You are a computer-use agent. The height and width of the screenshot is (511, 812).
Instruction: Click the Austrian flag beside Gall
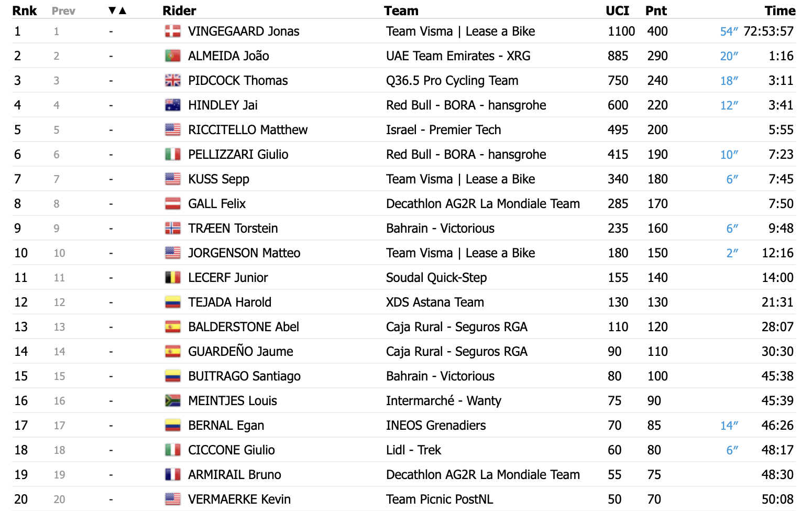click(x=172, y=204)
